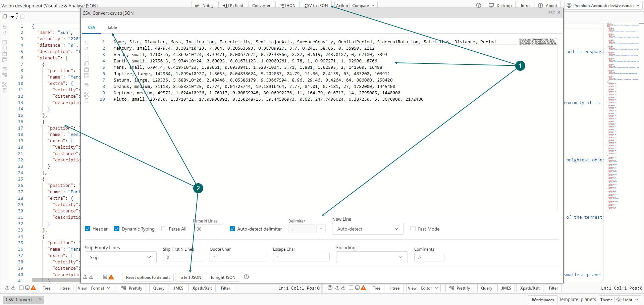
Task: Click cut scissors icon in CSV dialog
Action: 87,94
